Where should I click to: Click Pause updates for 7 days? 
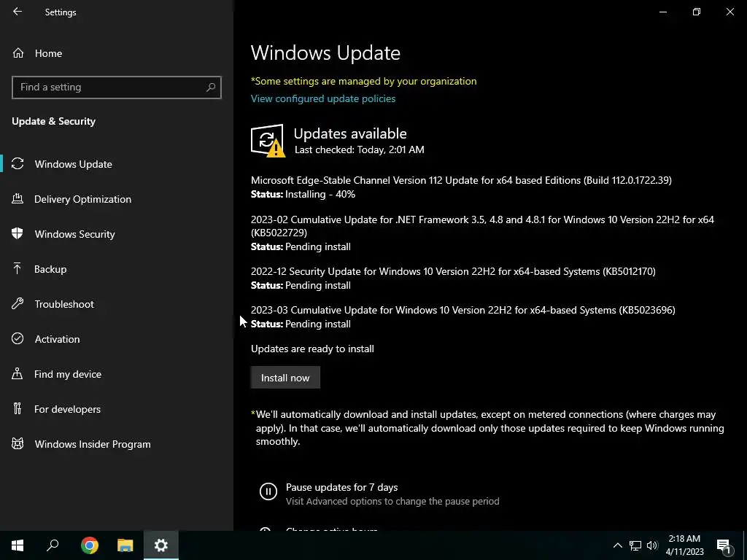click(341, 487)
